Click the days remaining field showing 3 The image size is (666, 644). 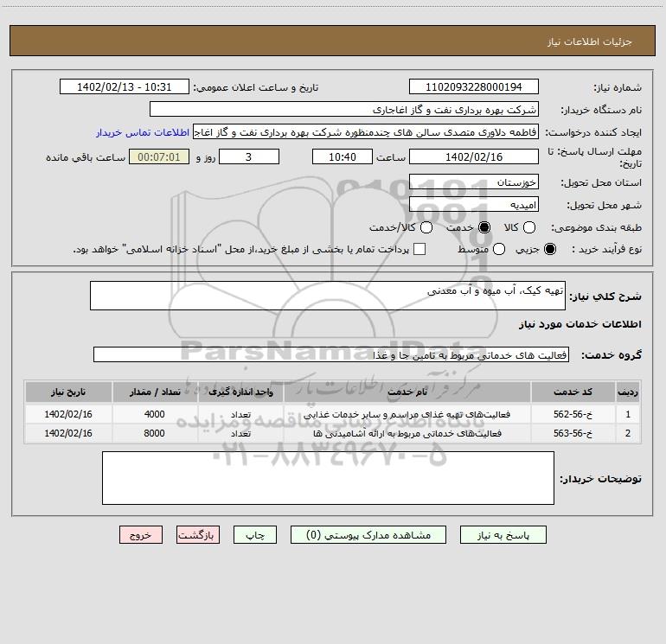pos(249,156)
